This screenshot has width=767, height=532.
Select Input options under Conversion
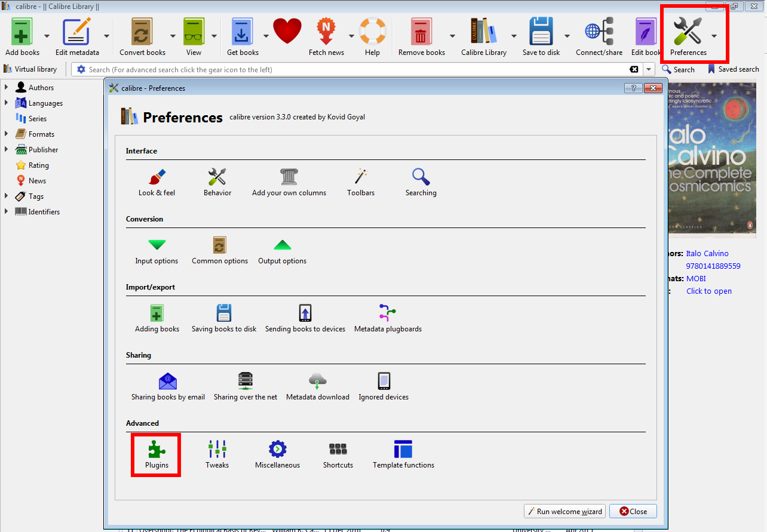click(x=157, y=250)
